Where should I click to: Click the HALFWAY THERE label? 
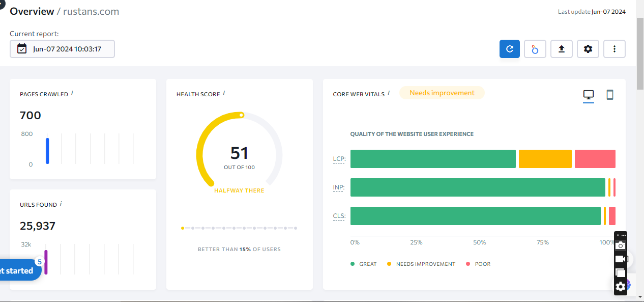click(x=239, y=190)
